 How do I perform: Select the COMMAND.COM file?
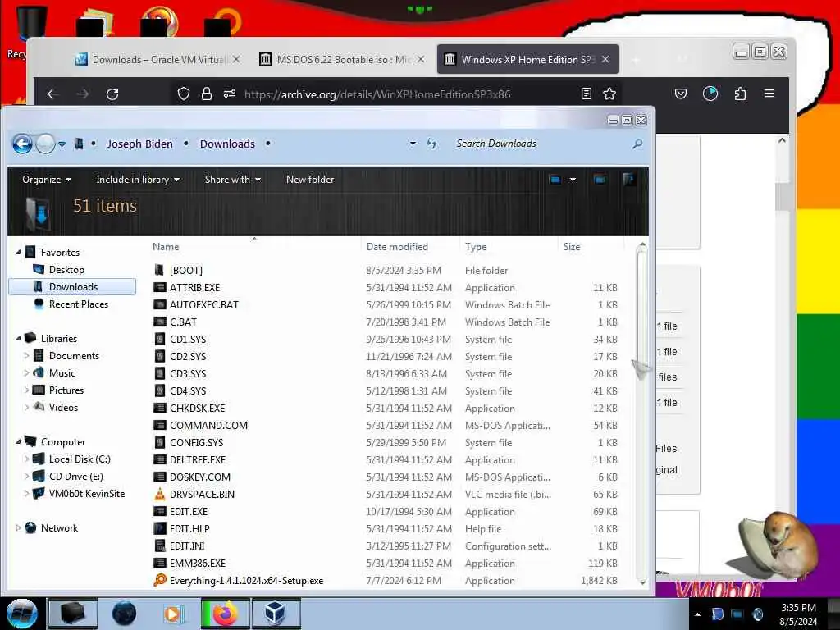tap(208, 426)
